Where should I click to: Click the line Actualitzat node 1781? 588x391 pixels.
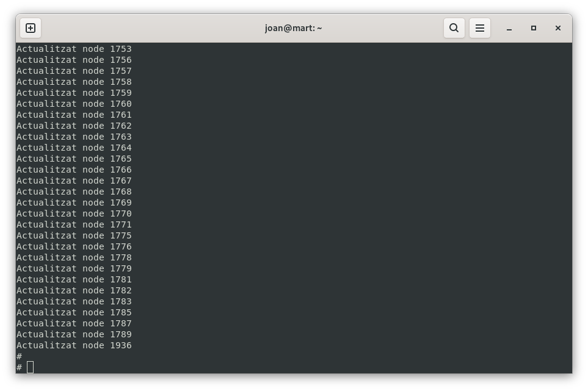pyautogui.click(x=74, y=279)
